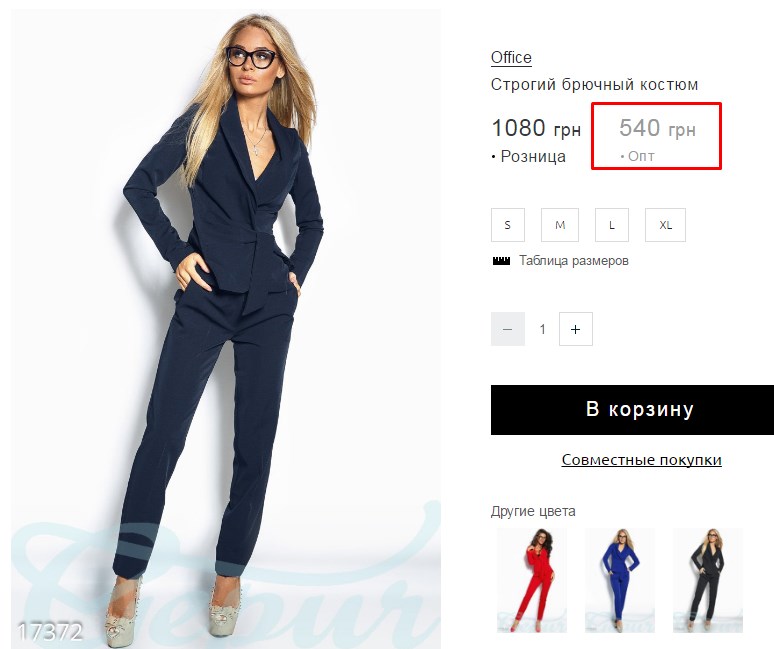Open the Таблица размеров size chart
The image size is (774, 649).
coord(574,261)
